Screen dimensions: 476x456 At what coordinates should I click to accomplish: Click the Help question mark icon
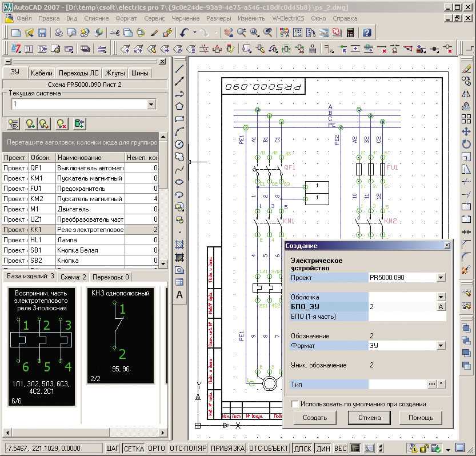click(367, 33)
